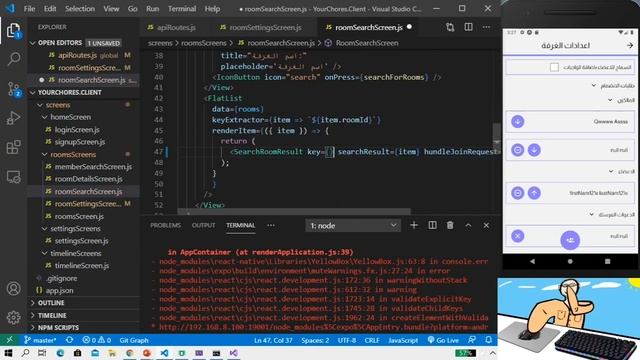Switch to the OUTPUT panel tab

203,225
